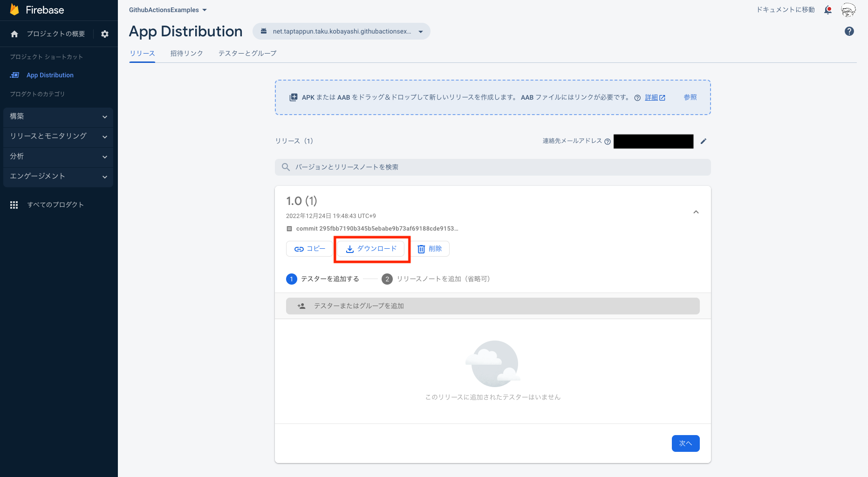Edit the contact email with pencil icon
This screenshot has height=477, width=868.
tap(704, 141)
